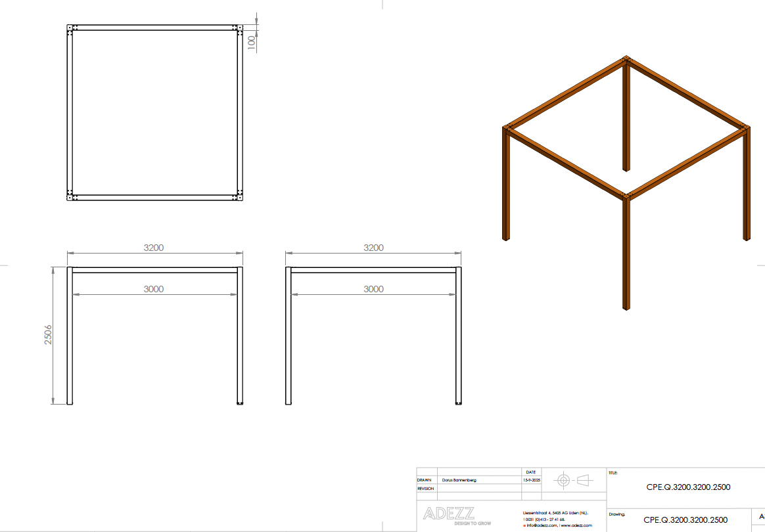Select the 3000 dimension in the left elevation
Screen dimensions: 765x532
click(154, 289)
